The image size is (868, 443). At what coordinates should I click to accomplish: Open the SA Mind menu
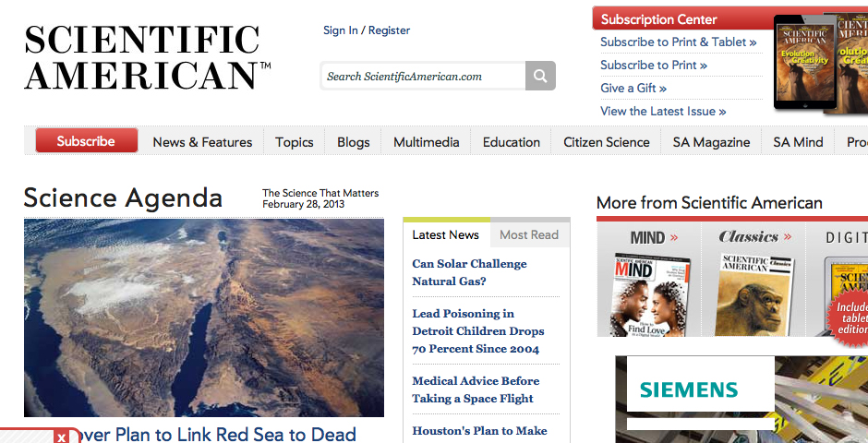[x=798, y=142]
